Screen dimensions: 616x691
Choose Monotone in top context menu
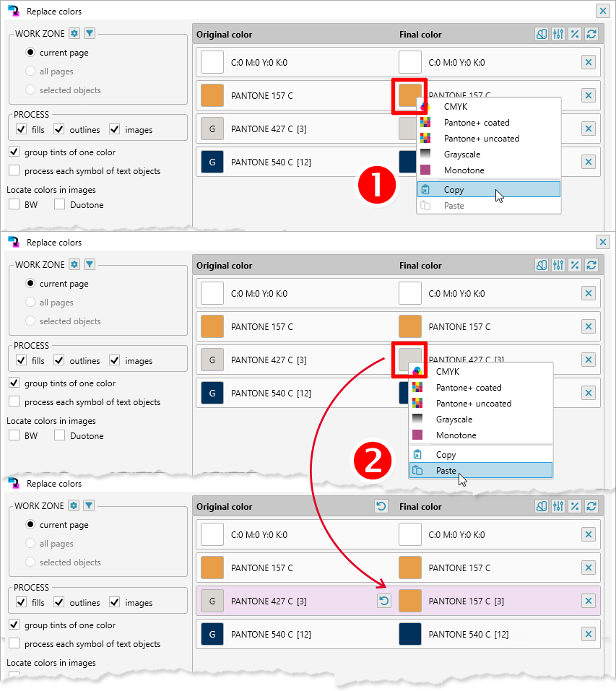(x=489, y=170)
